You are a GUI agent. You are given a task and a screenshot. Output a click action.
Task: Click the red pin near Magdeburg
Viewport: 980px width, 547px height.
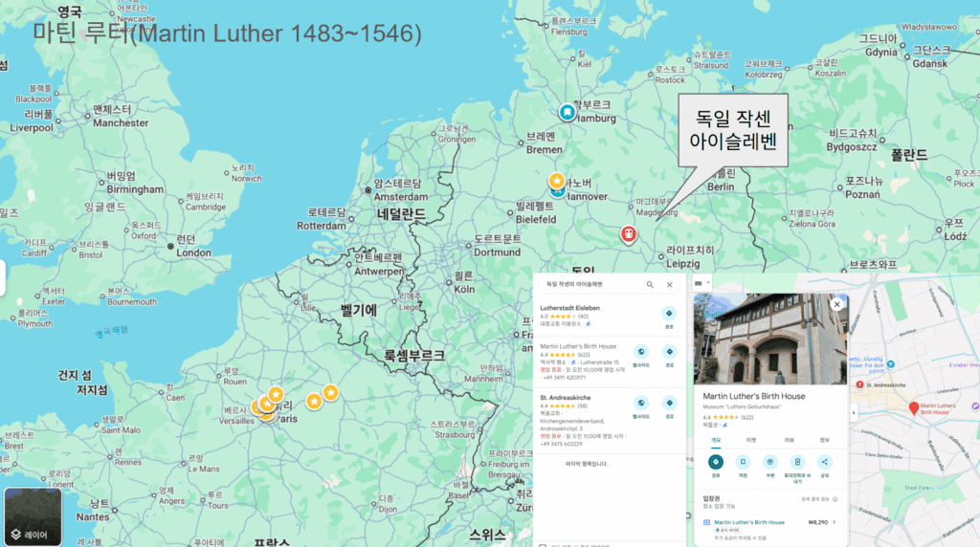pos(629,233)
